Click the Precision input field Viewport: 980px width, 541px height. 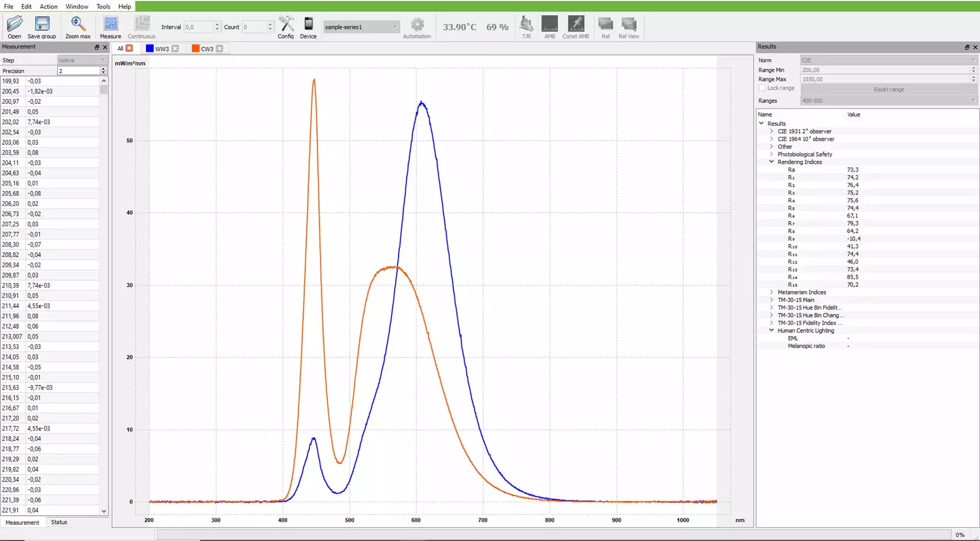pos(78,71)
